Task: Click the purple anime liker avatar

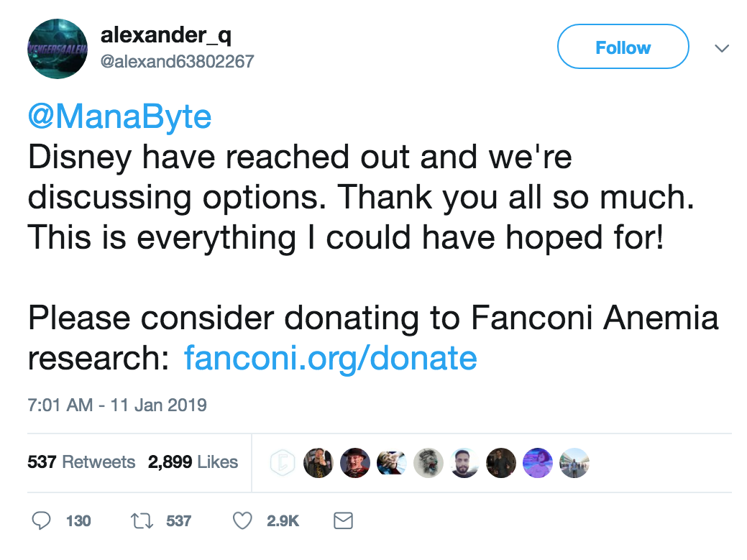Action: [x=537, y=463]
